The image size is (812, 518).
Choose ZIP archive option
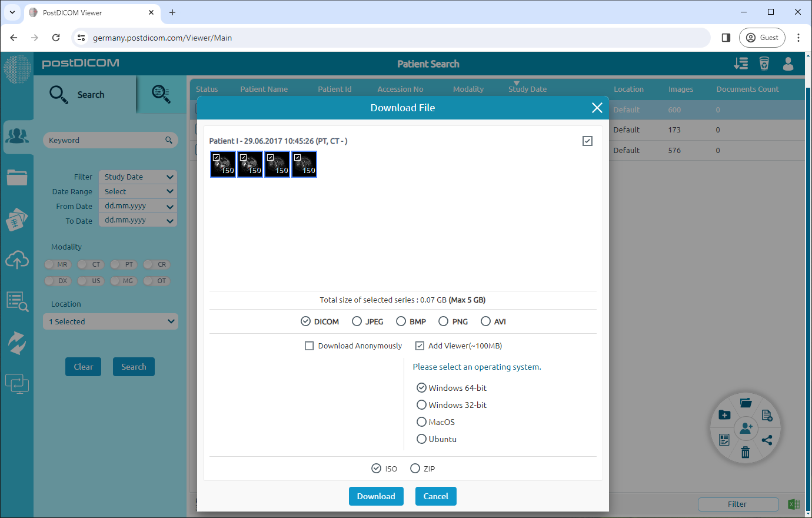415,469
